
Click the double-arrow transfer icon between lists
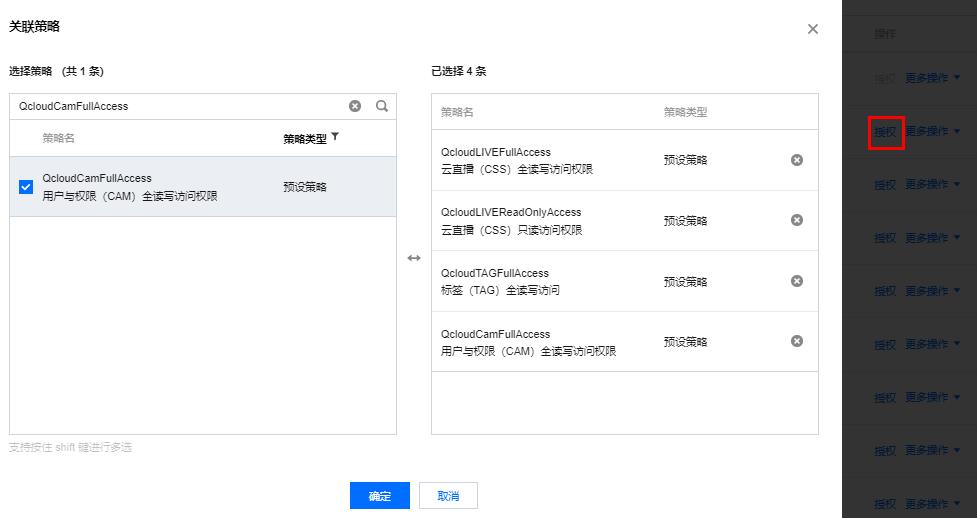tap(414, 258)
